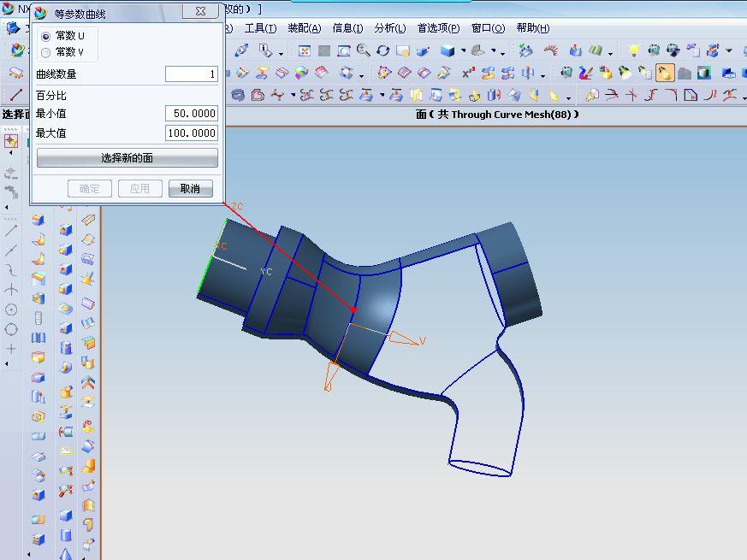This screenshot has height=560, width=747.
Task: Click the Fit view icon in toolbar
Action: click(305, 50)
